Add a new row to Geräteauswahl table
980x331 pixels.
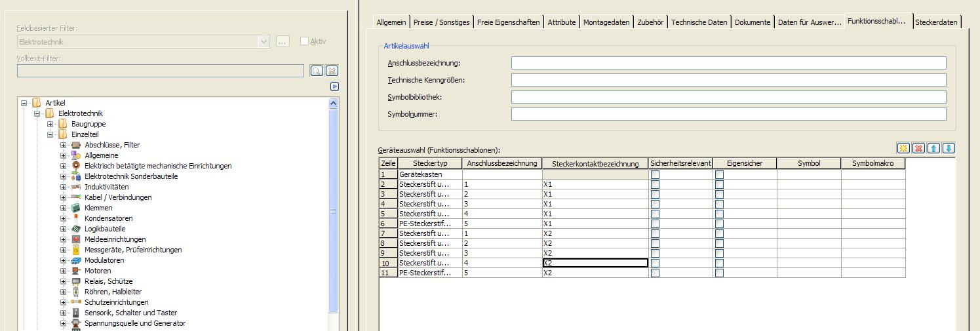click(903, 148)
